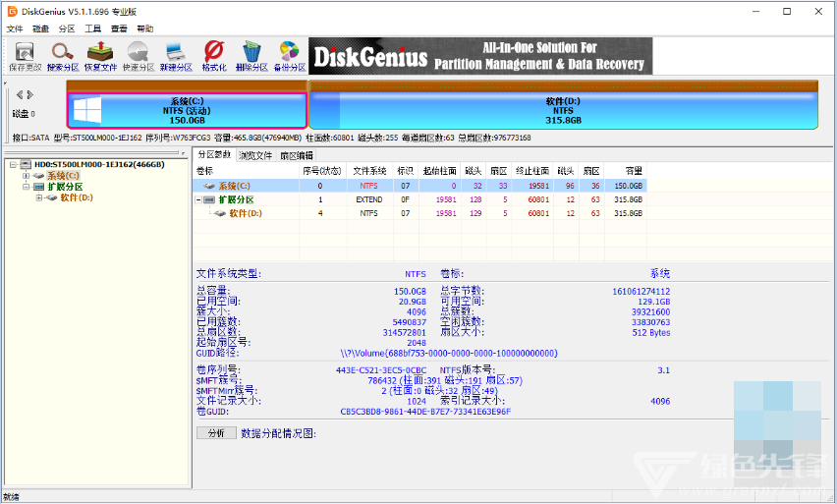Select the 系统(C:) row in the partition table
Screen dimensions: 837x504
coord(419,186)
